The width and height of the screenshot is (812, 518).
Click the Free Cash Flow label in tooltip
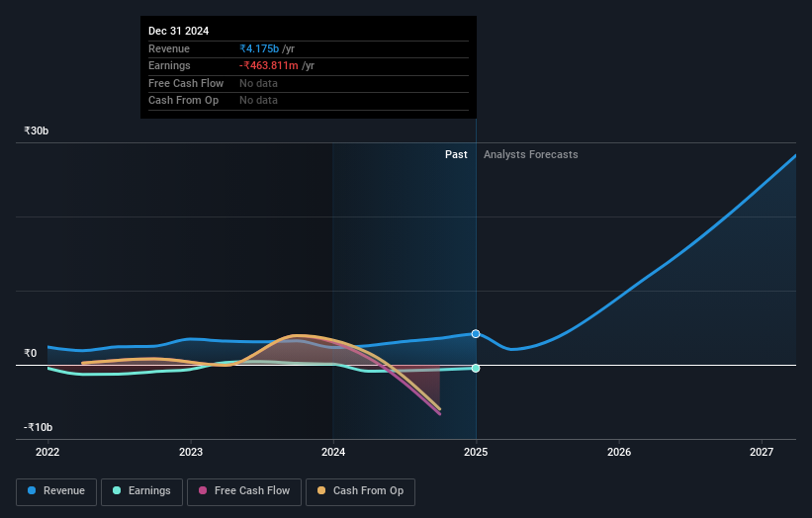point(186,83)
